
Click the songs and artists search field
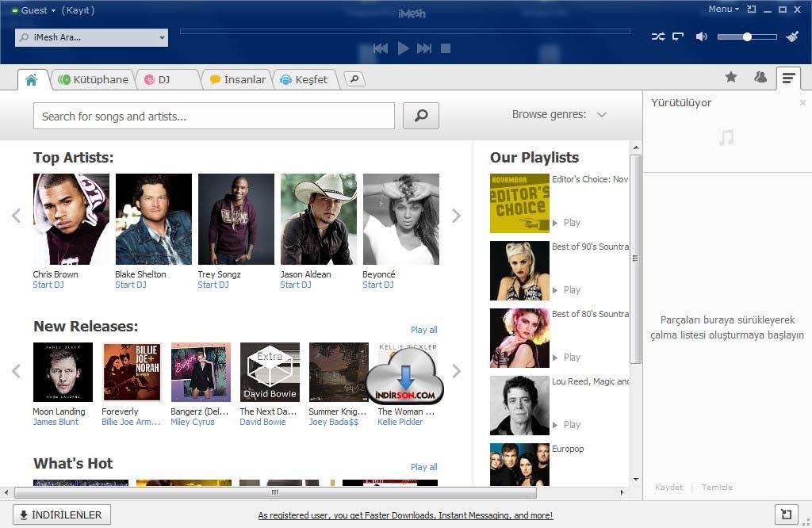click(x=214, y=116)
